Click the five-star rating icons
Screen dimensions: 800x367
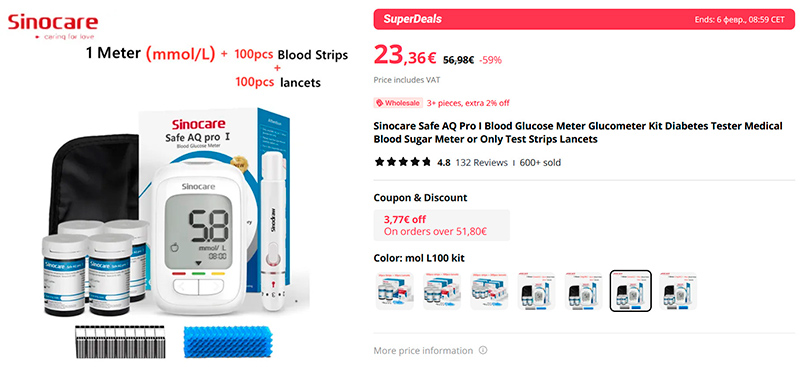(x=403, y=163)
